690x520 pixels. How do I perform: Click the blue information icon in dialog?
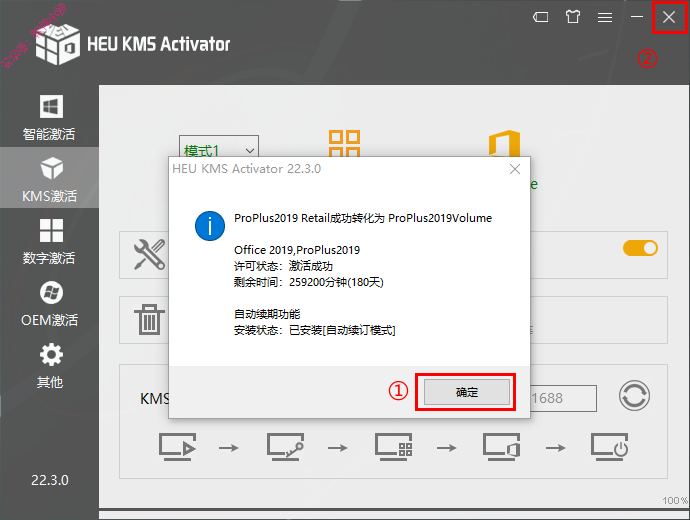(210, 226)
